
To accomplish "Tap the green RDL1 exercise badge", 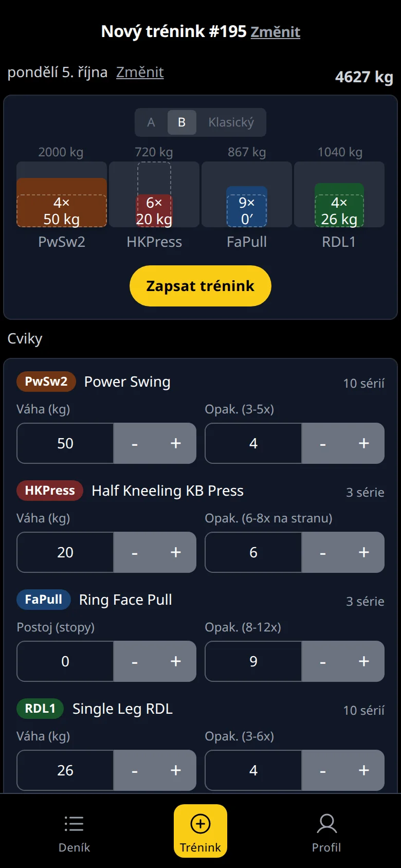I will [40, 709].
